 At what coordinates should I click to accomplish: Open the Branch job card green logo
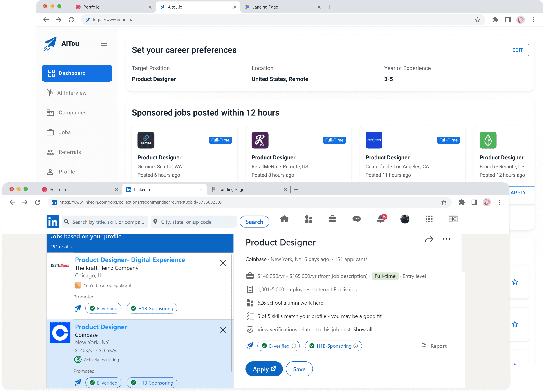[488, 140]
